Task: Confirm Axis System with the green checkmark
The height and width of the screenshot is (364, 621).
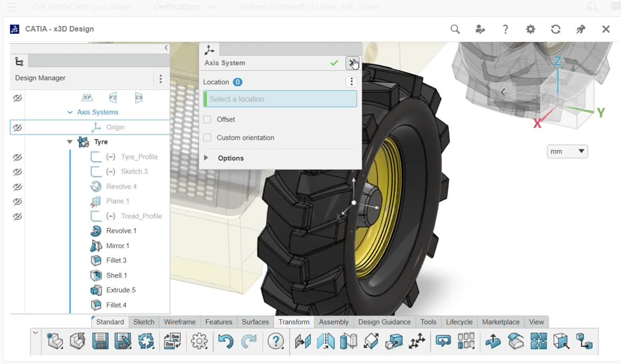Action: pos(334,63)
